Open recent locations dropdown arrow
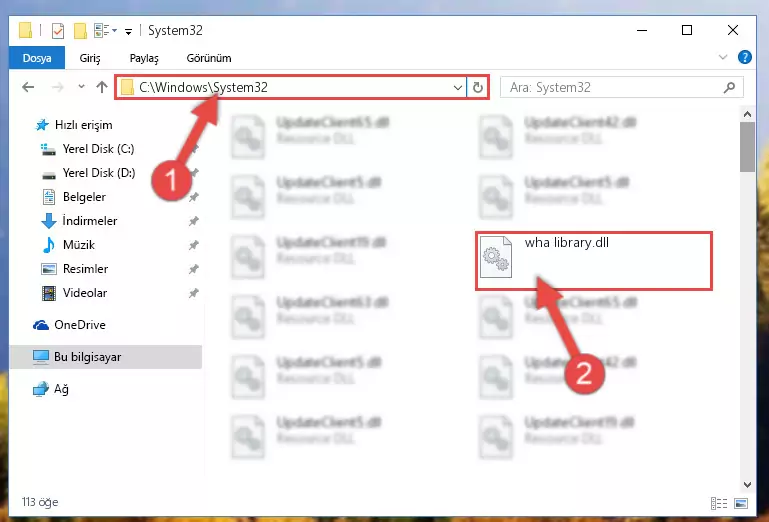769x522 pixels. pyautogui.click(x=81, y=87)
